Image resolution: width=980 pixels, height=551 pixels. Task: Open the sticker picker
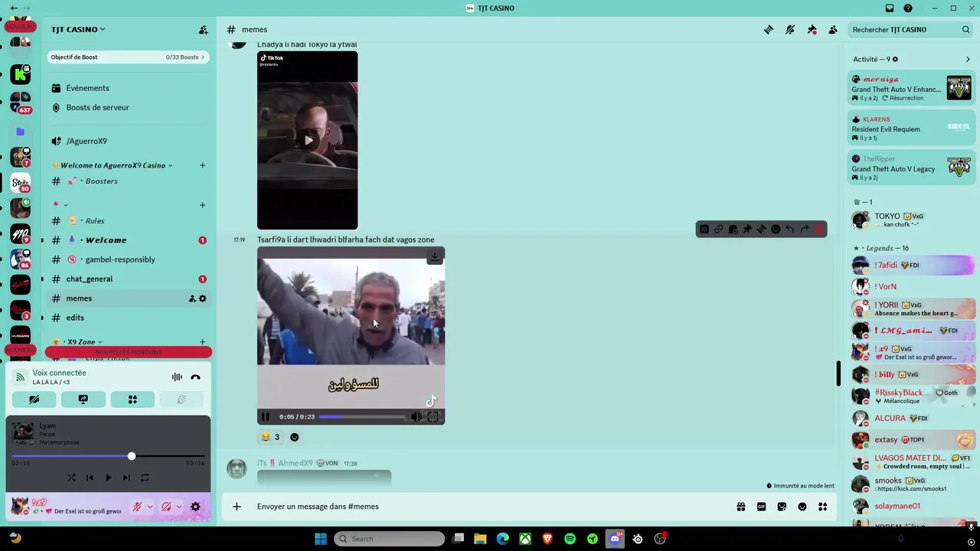click(782, 507)
